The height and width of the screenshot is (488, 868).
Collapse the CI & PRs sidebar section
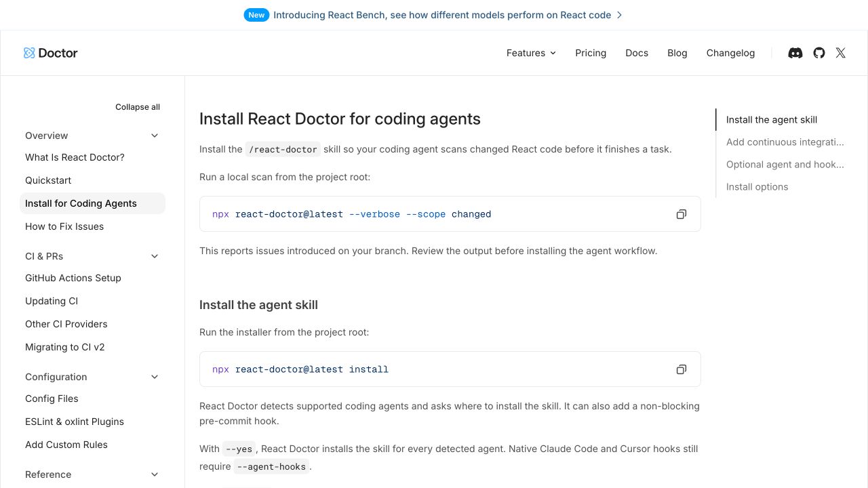click(x=155, y=256)
